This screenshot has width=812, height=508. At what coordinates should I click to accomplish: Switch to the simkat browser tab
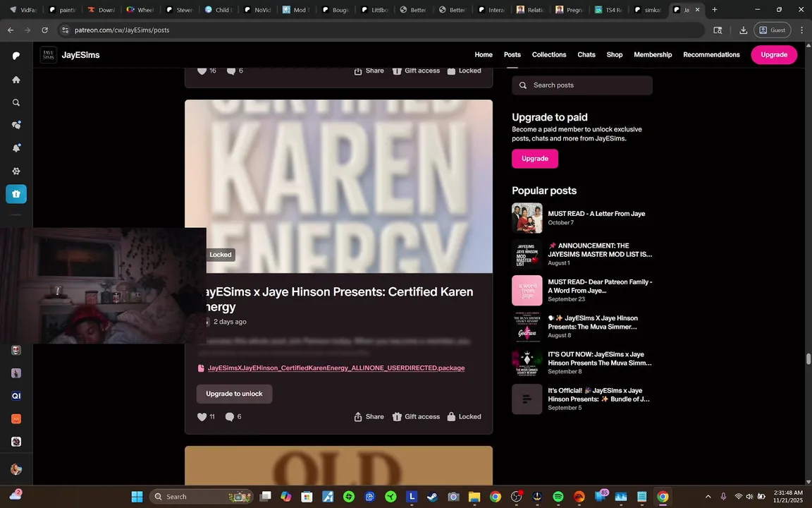pos(648,9)
